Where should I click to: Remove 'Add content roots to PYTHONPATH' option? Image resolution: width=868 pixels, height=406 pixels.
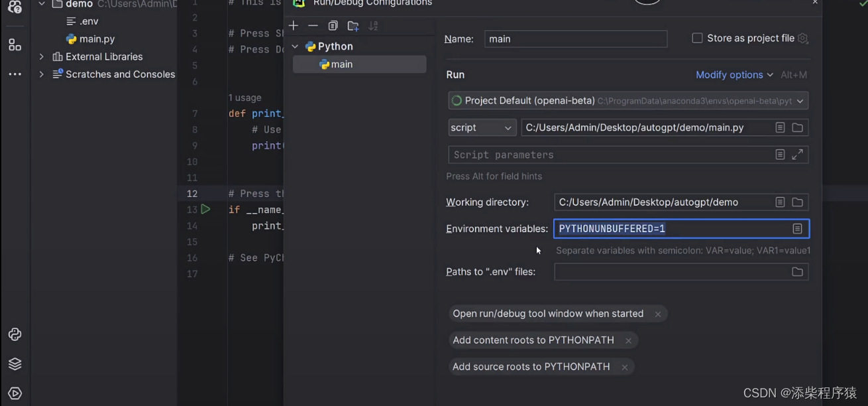[x=628, y=341]
